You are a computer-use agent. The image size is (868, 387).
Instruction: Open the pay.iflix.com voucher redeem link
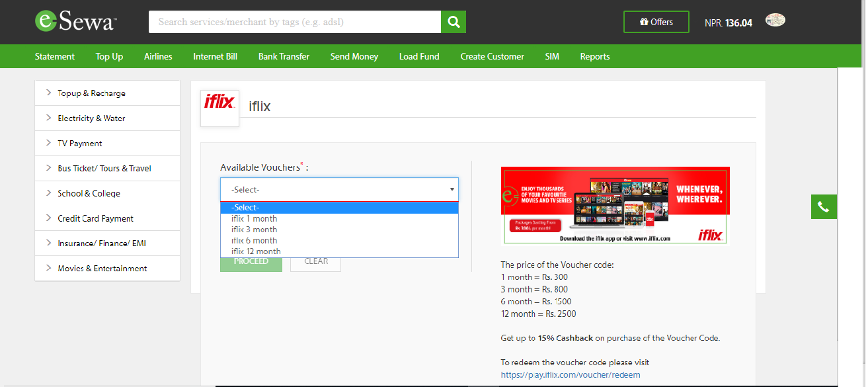[x=571, y=374]
